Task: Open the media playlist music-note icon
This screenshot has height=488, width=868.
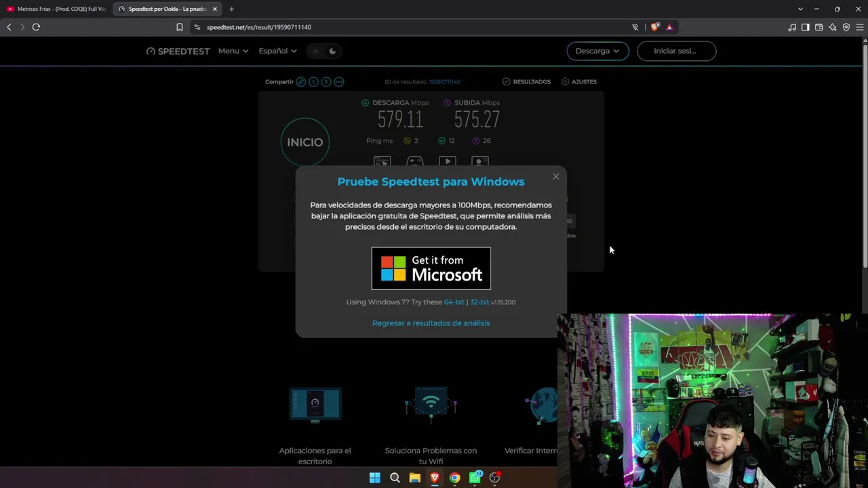Action: pos(792,27)
